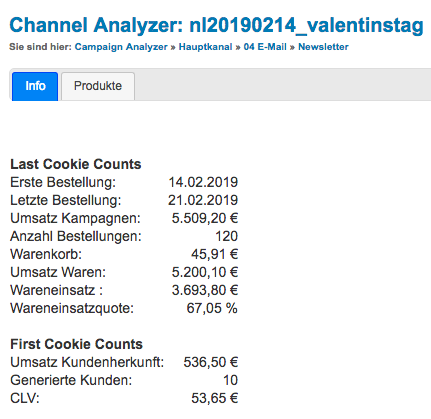Navigate to the Newsletter breadcrumb link
Viewport: 431px width, 419px height.
pos(323,47)
